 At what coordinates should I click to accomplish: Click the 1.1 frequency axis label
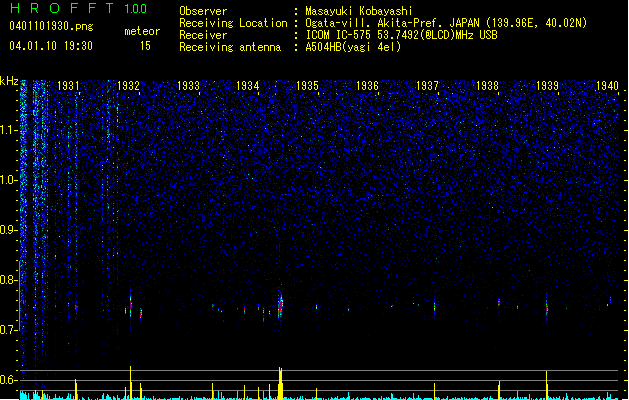tap(8, 130)
